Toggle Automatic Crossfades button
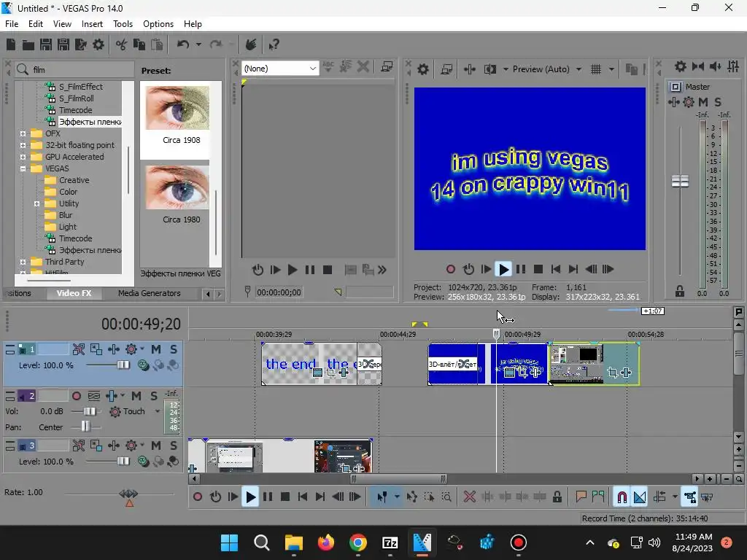 [x=640, y=497]
